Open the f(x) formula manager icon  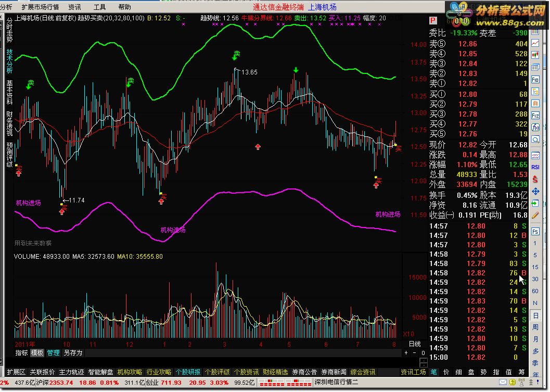[535, 128]
